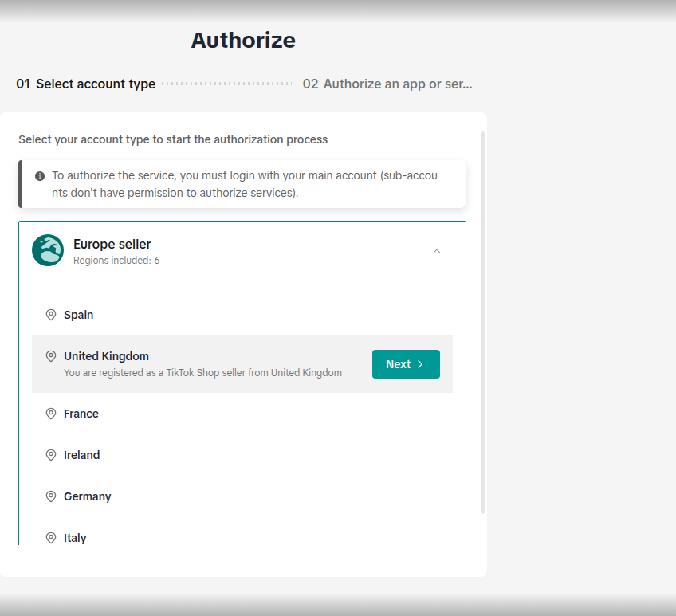Click the info icon in the notice
Image resolution: width=676 pixels, height=616 pixels.
click(x=40, y=176)
